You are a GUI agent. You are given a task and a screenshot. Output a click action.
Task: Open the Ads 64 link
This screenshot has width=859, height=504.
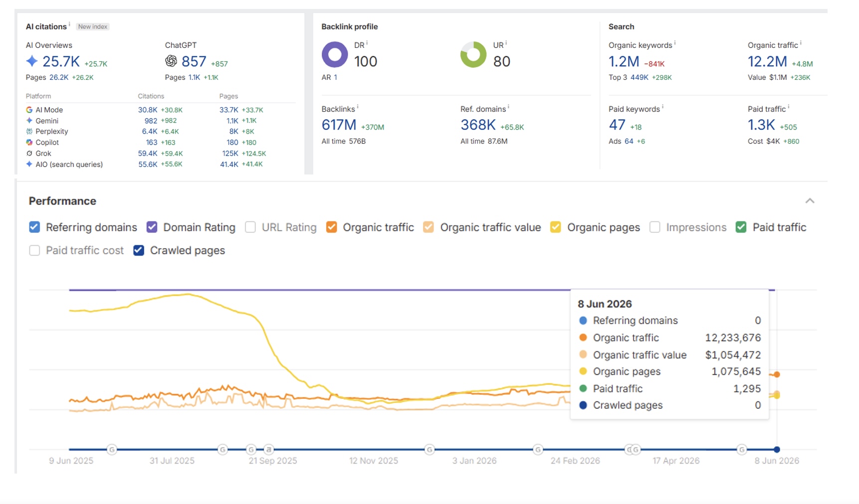pyautogui.click(x=629, y=141)
